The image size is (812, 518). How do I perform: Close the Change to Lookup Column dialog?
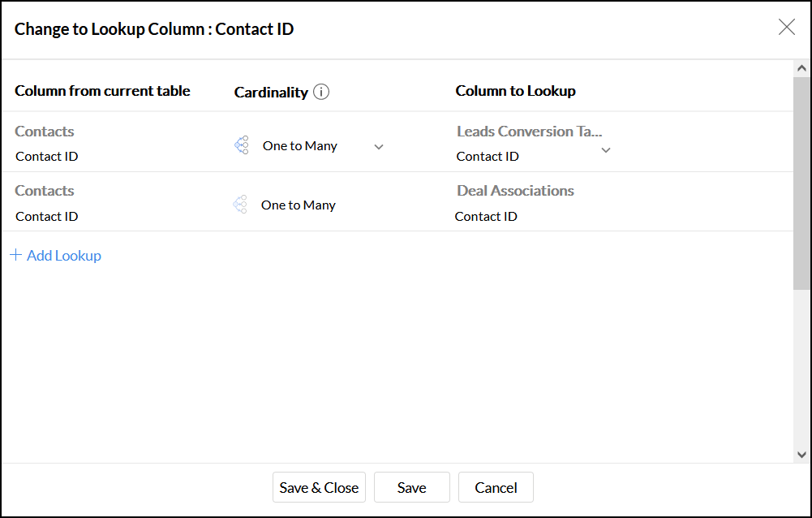(x=787, y=28)
